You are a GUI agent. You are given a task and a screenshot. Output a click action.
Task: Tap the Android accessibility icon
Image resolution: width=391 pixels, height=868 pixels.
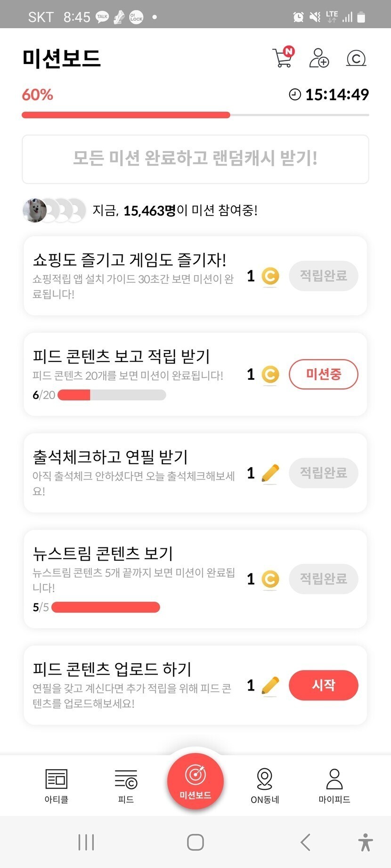click(365, 842)
